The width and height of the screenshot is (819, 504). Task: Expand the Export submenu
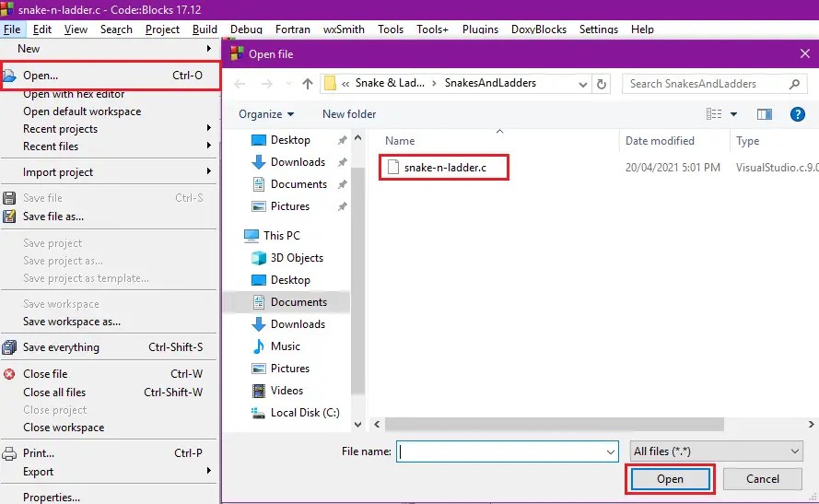click(208, 471)
